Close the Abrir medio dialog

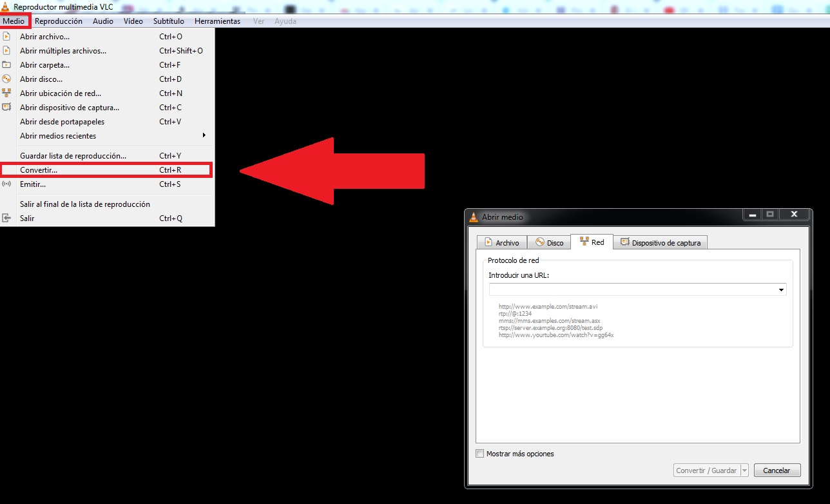click(794, 214)
